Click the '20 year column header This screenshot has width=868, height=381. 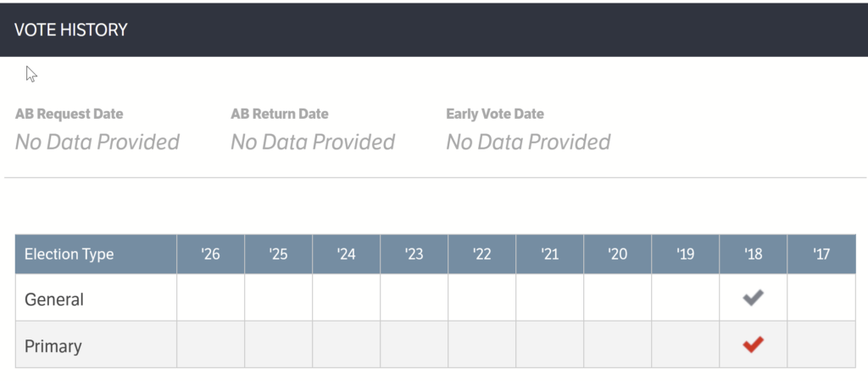point(617,254)
